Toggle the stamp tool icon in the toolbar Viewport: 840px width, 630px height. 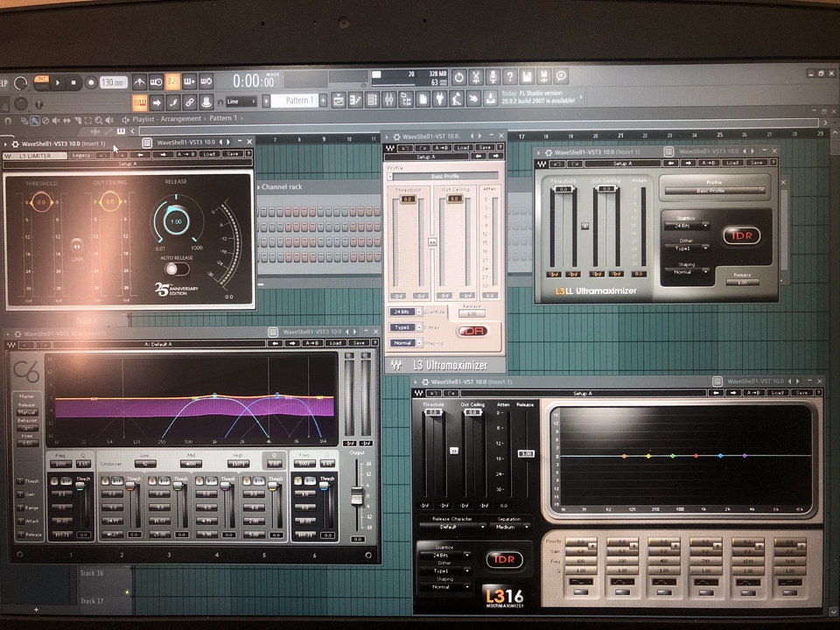point(206,101)
